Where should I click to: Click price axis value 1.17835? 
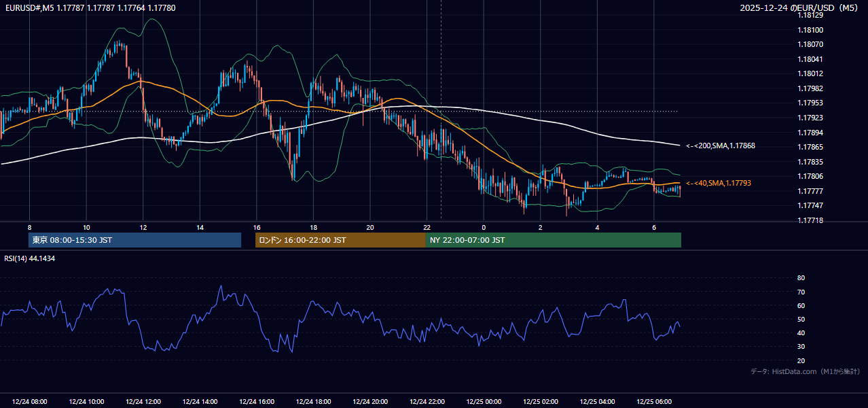click(810, 162)
